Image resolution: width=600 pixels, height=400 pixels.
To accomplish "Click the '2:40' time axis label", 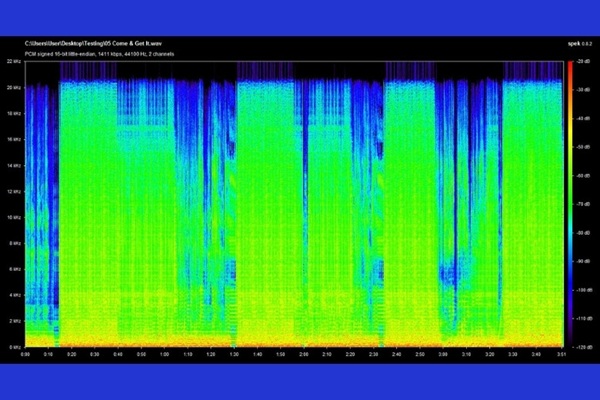I will pyautogui.click(x=397, y=354).
